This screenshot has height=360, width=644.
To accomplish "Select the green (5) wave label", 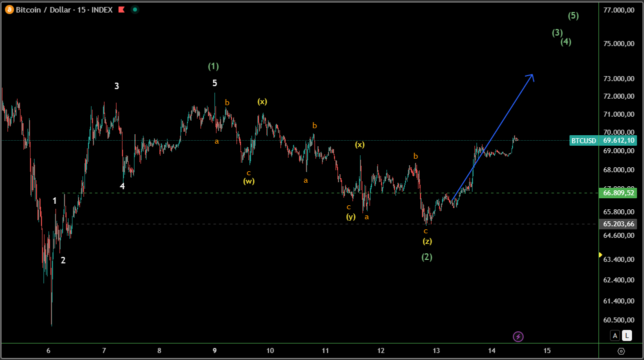I will click(x=573, y=16).
